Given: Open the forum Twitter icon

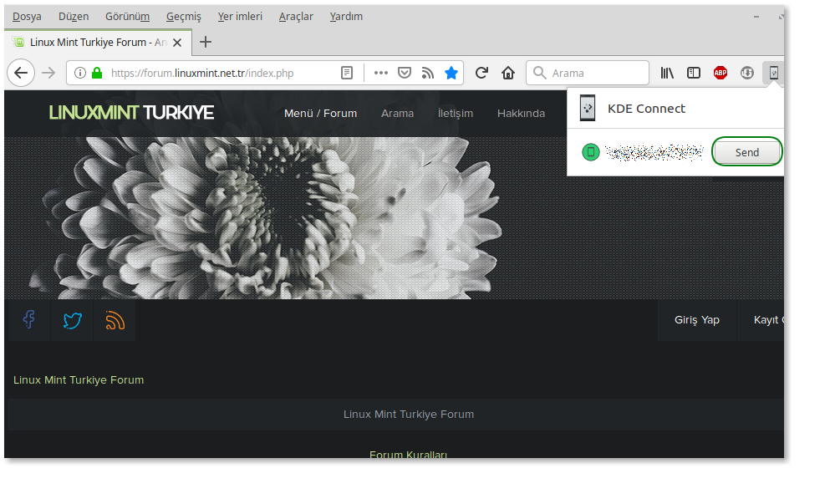Looking at the screenshot, I should pyautogui.click(x=73, y=320).
